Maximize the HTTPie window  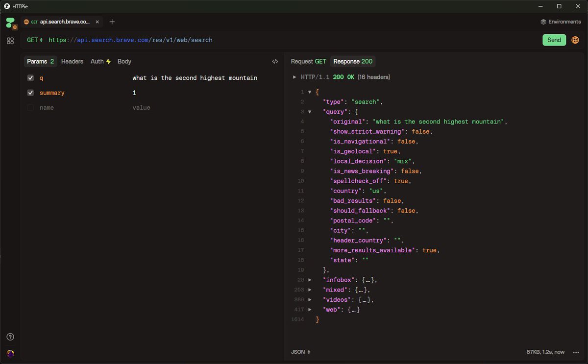tap(559, 6)
